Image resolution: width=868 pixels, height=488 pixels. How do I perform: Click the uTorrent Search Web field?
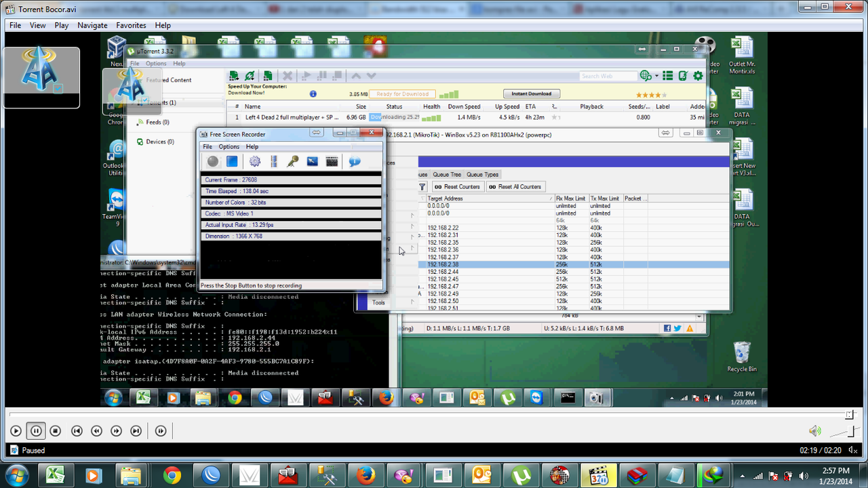point(608,76)
